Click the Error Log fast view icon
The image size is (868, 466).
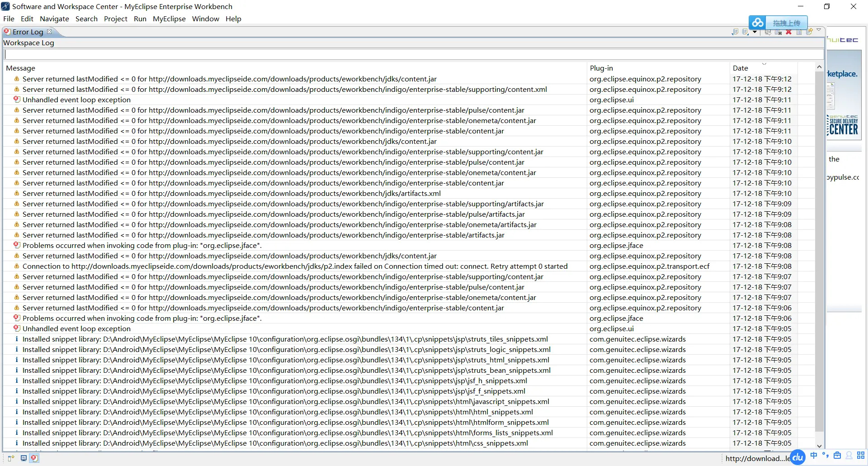[x=34, y=458]
